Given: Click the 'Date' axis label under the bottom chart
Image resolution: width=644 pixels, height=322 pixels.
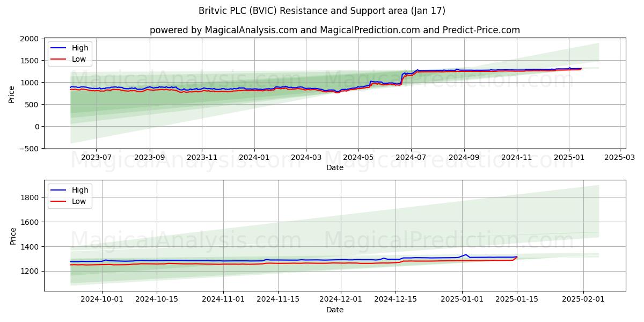Looking at the screenshot, I should point(335,310).
